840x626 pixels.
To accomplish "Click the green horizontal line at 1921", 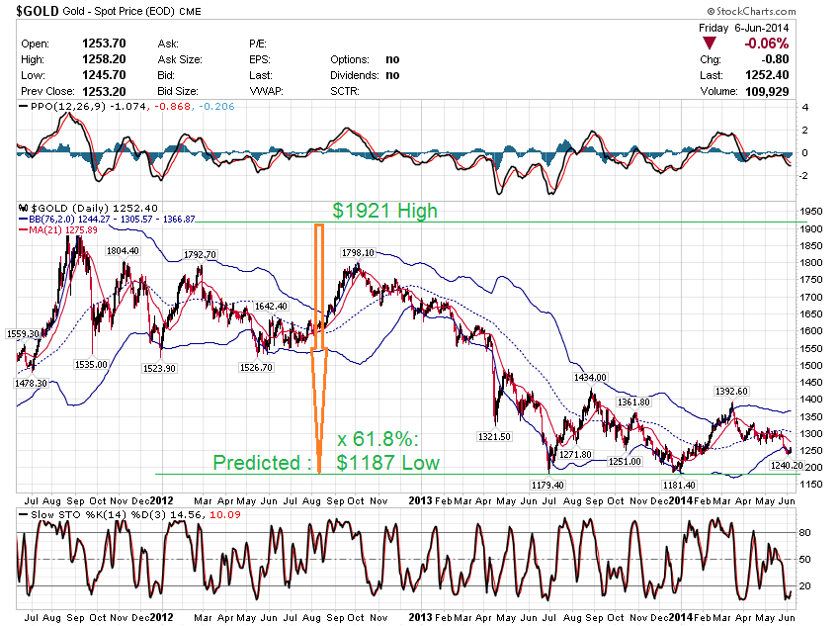I will (593, 222).
